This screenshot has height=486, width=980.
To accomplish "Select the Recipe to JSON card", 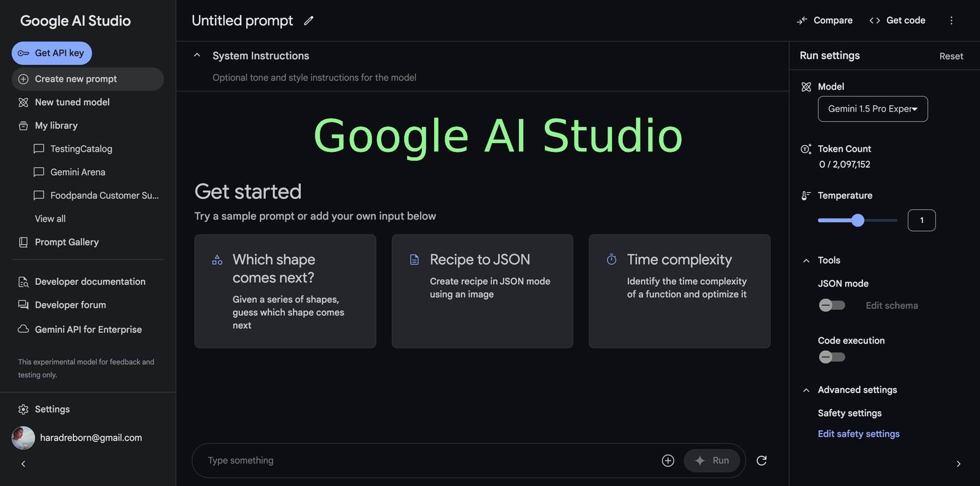I will coord(482,291).
